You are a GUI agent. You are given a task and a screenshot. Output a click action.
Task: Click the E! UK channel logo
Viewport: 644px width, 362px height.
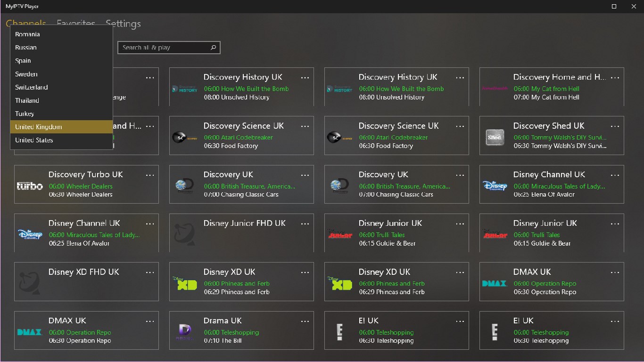tap(339, 332)
